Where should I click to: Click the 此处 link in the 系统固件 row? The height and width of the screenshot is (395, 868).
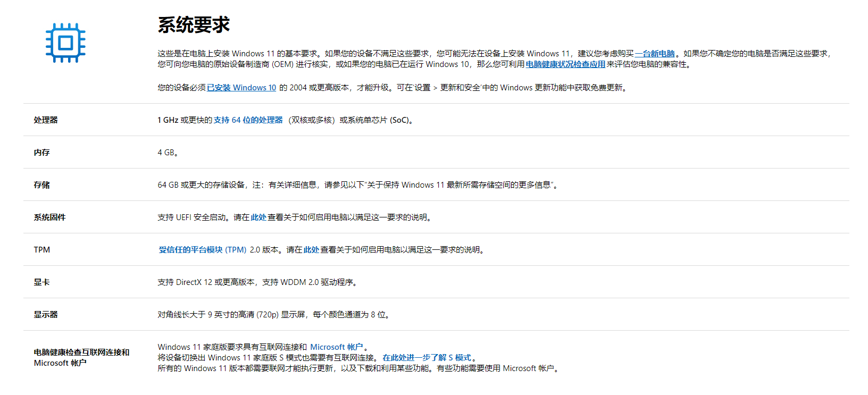[258, 217]
